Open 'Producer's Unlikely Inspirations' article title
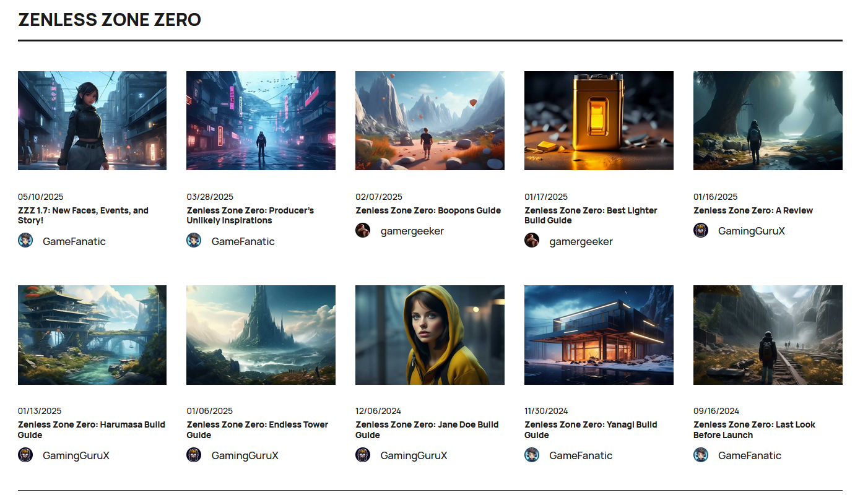 250,215
